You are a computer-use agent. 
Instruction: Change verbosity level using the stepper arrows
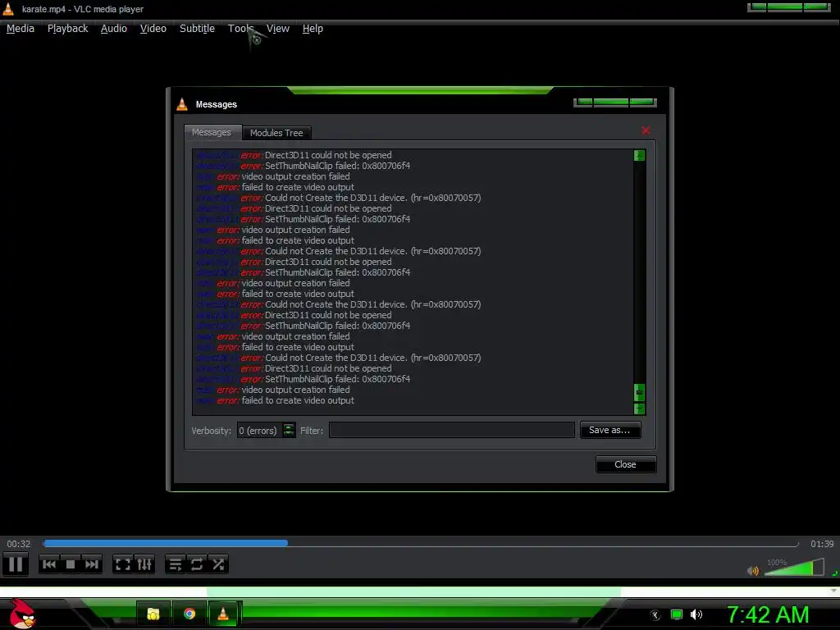[289, 430]
